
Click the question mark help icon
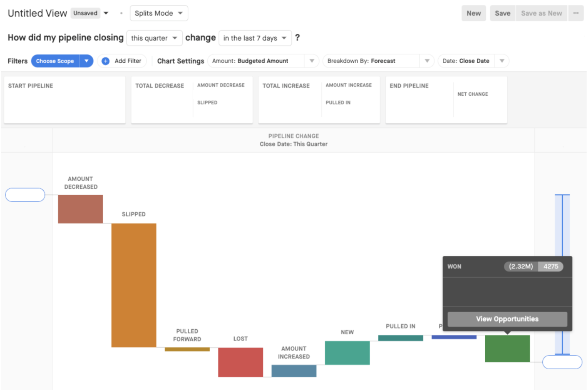297,38
